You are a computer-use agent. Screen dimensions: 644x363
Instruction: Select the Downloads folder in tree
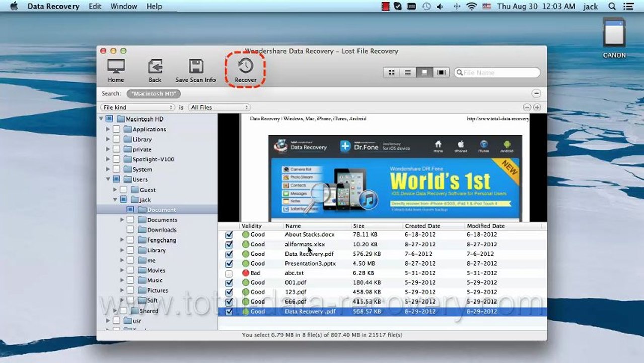click(x=162, y=230)
